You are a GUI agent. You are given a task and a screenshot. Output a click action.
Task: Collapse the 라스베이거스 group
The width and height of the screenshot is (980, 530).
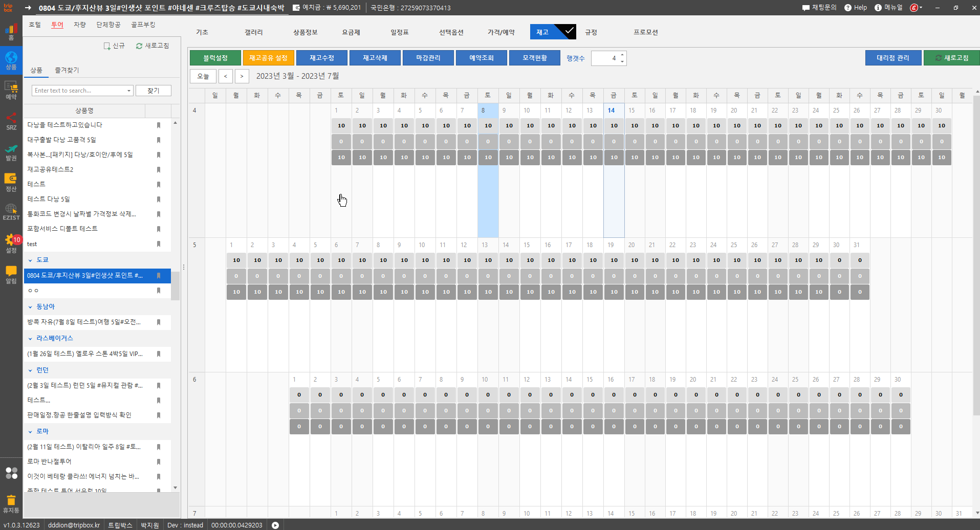click(30, 339)
